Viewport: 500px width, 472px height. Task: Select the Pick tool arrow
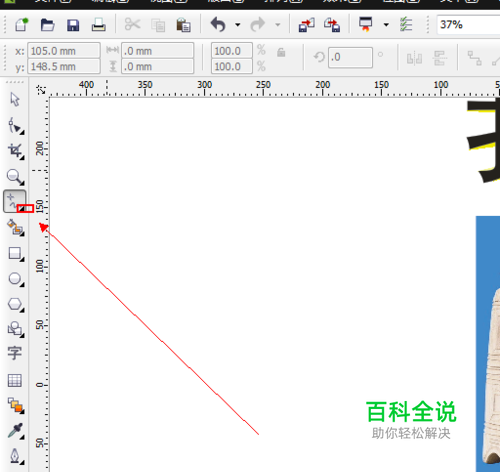pos(15,99)
